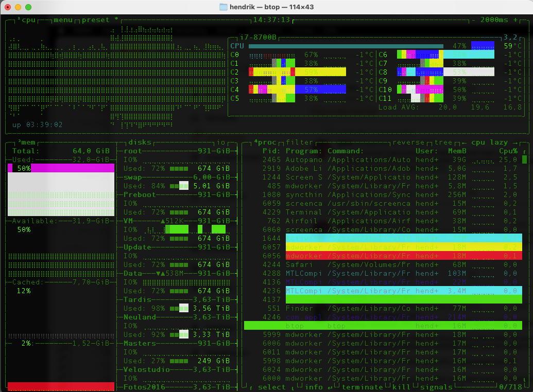Click terminate in the process bottom bar

click(x=362, y=387)
